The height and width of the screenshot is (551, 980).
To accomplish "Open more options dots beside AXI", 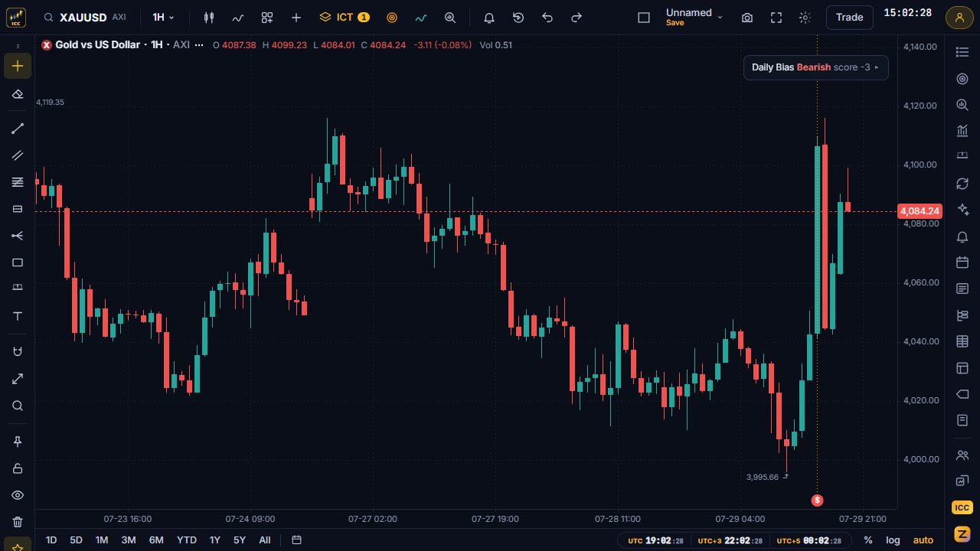I will click(x=199, y=45).
